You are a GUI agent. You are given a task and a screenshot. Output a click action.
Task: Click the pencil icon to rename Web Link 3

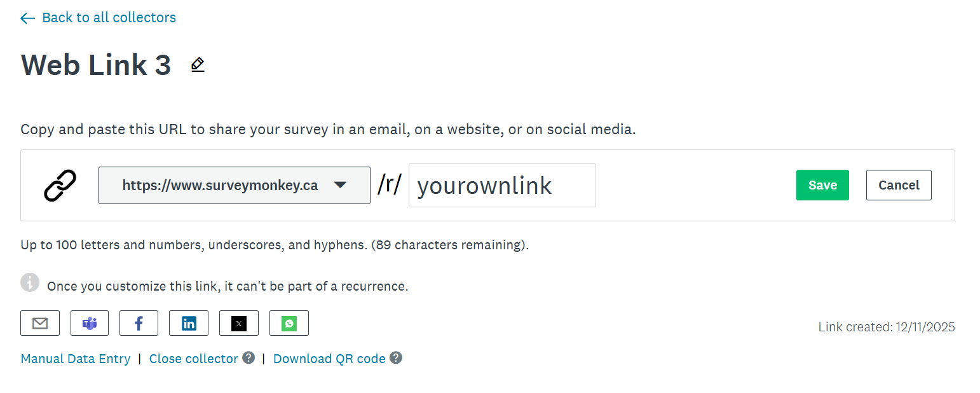coord(198,65)
